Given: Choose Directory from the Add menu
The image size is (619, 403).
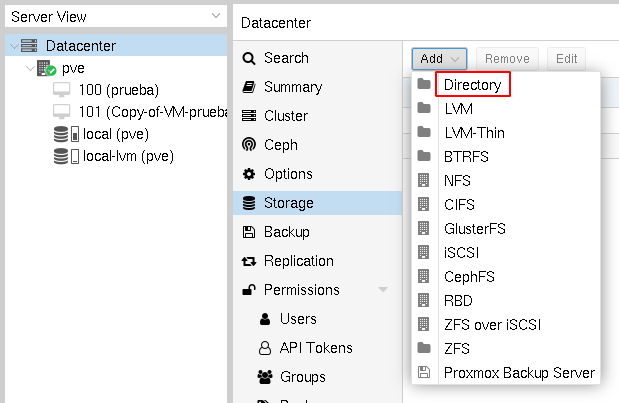Looking at the screenshot, I should [506, 84].
